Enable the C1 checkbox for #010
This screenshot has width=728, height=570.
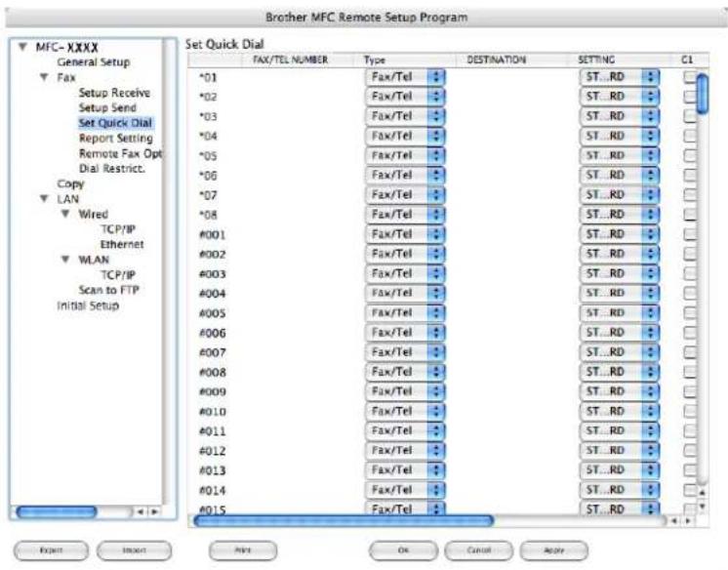pyautogui.click(x=690, y=411)
